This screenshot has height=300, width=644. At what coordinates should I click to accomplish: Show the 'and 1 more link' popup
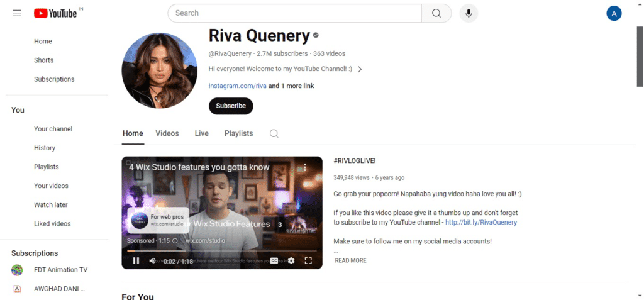click(291, 86)
